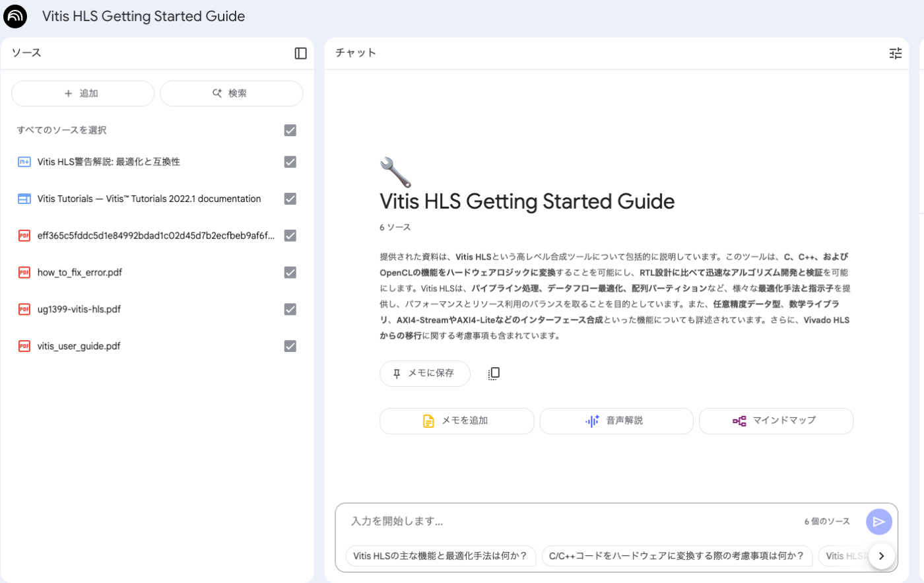Select the suggestion Vitis HLSの主な機能と最適化手法は何か?
Image resolution: width=924 pixels, height=583 pixels.
pos(440,556)
